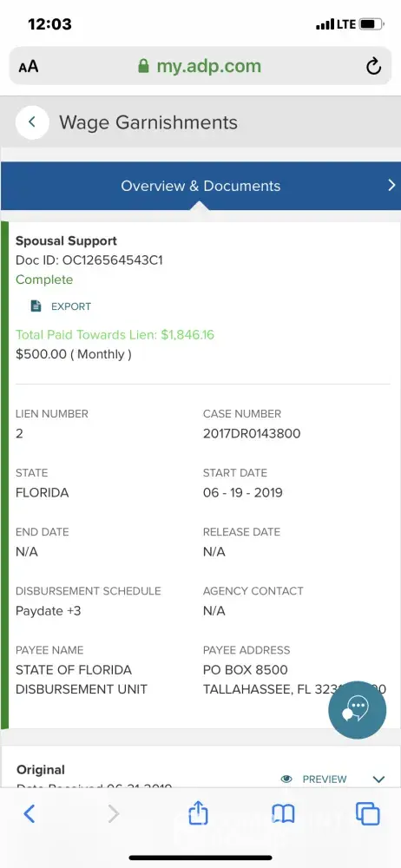The height and width of the screenshot is (868, 401).
Task: Advance to next section with right chevron
Action: (x=391, y=186)
